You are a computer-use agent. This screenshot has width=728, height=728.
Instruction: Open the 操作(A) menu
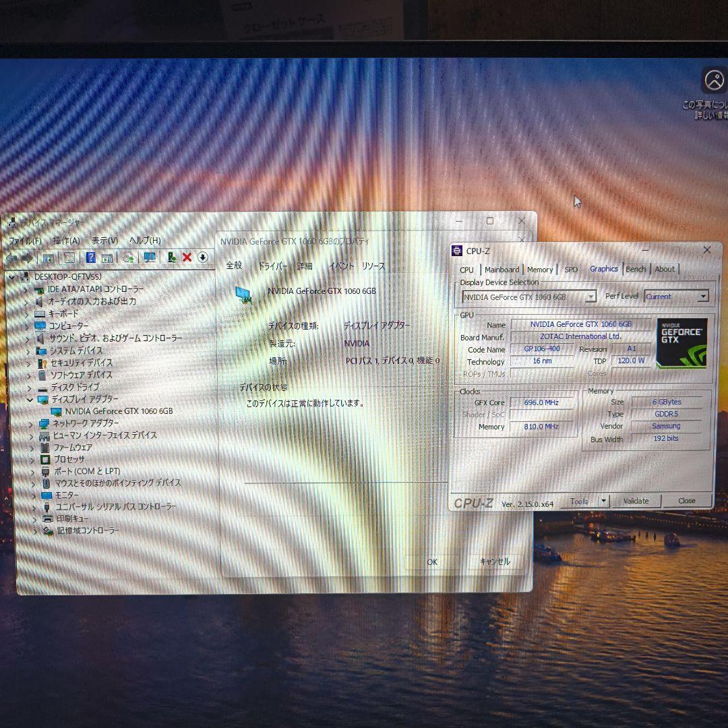pos(66,241)
